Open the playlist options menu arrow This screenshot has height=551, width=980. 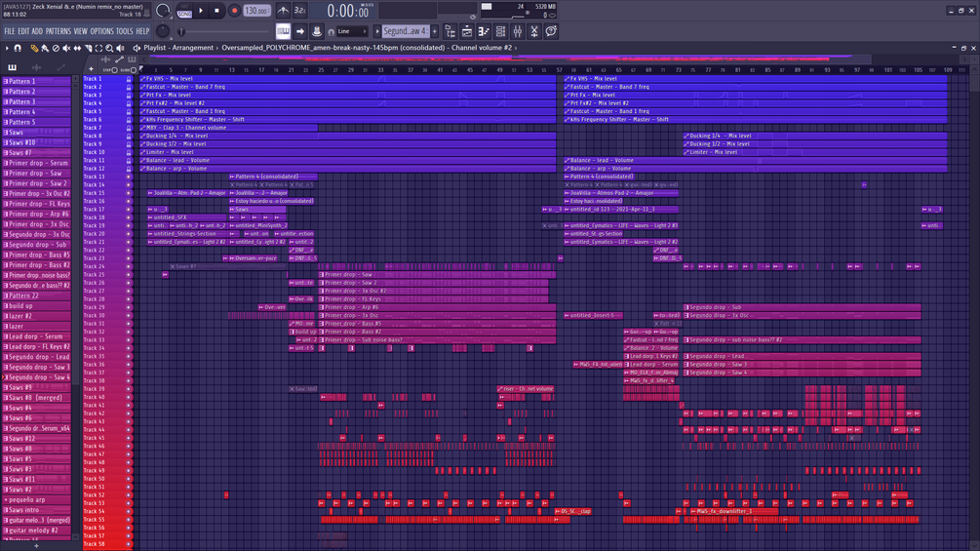coord(7,48)
